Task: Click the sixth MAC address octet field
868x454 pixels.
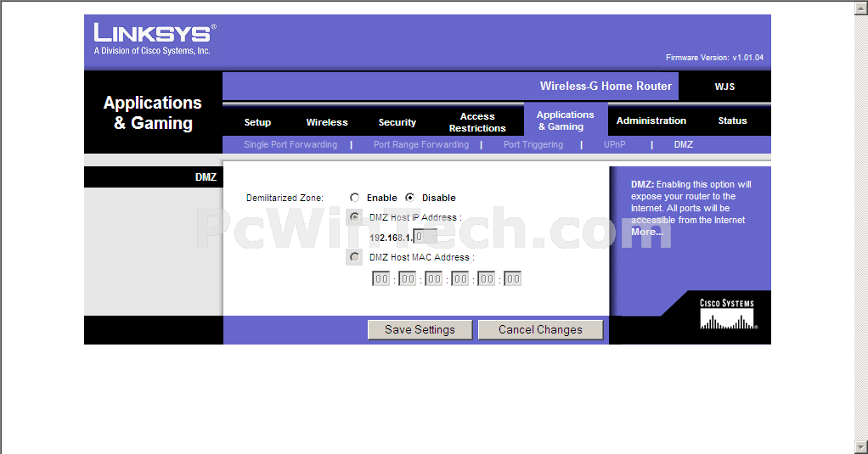Action: tap(513, 278)
